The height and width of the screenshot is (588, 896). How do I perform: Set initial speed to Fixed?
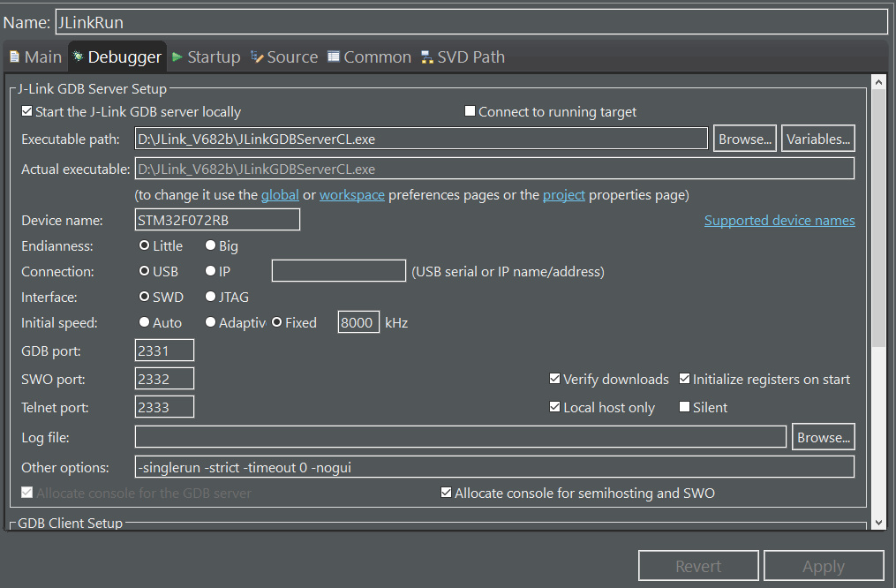tap(277, 322)
